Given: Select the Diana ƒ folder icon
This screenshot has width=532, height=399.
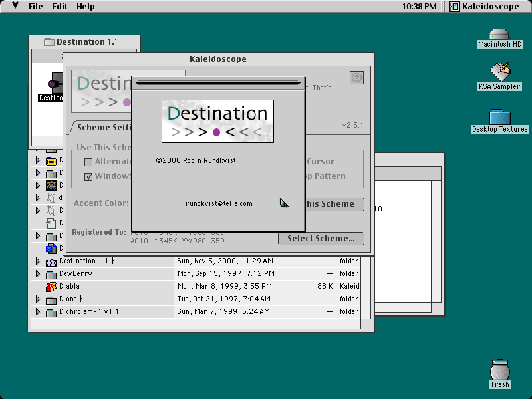Looking at the screenshot, I should pos(51,300).
